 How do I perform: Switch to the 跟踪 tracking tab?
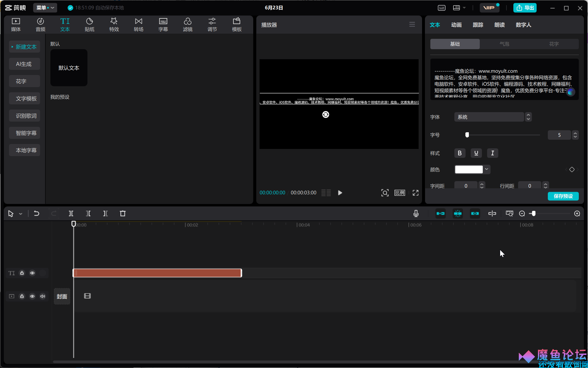(x=478, y=25)
